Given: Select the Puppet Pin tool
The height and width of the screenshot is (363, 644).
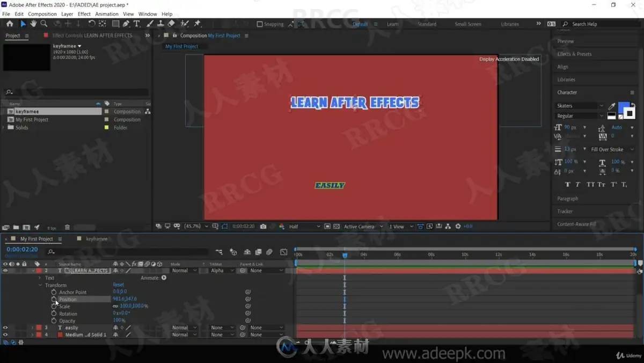Looking at the screenshot, I should [x=197, y=24].
